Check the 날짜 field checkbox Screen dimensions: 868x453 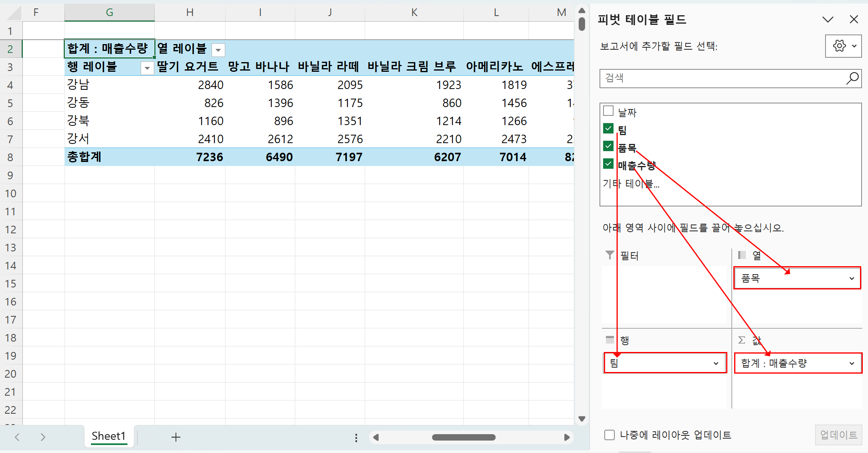(608, 111)
